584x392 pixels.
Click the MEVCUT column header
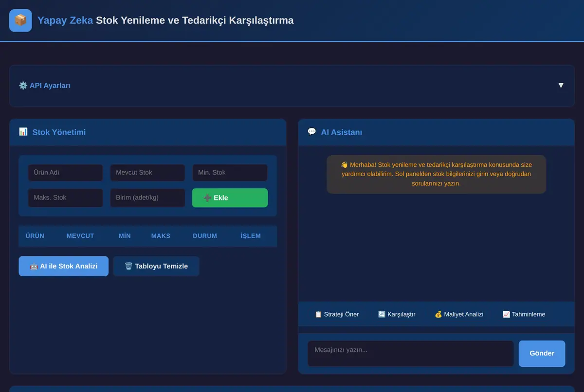click(x=80, y=236)
